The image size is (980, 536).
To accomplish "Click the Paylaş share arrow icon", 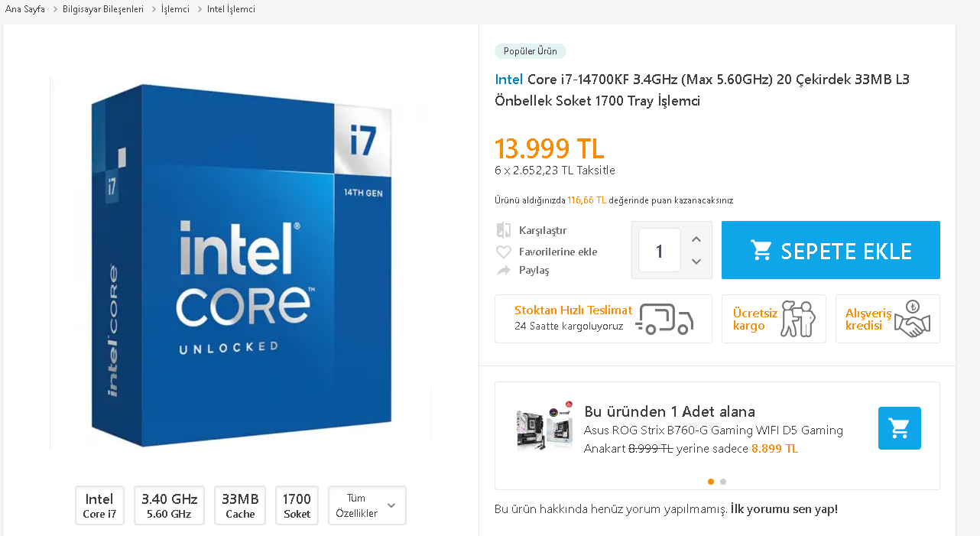I will [x=503, y=271].
